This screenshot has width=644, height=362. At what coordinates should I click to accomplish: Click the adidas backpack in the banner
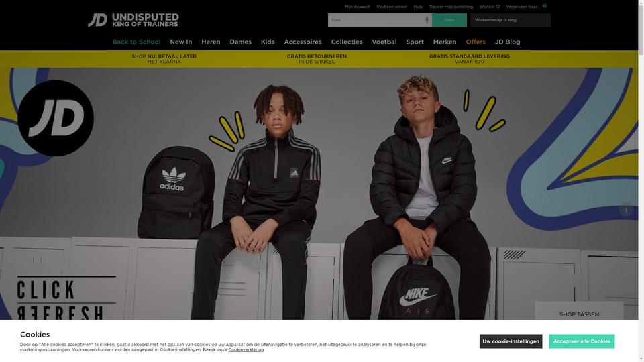click(176, 192)
